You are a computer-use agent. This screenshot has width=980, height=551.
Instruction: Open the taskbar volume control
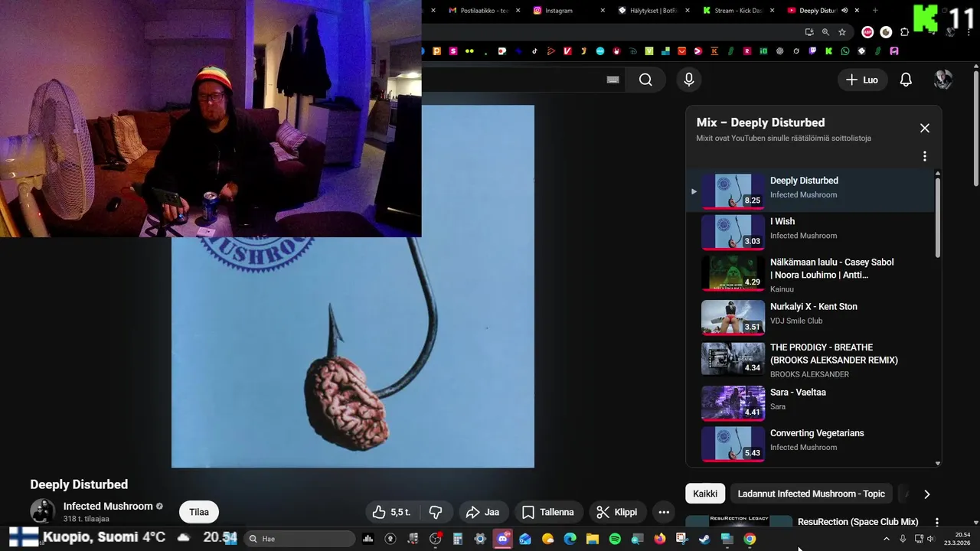coord(931,539)
